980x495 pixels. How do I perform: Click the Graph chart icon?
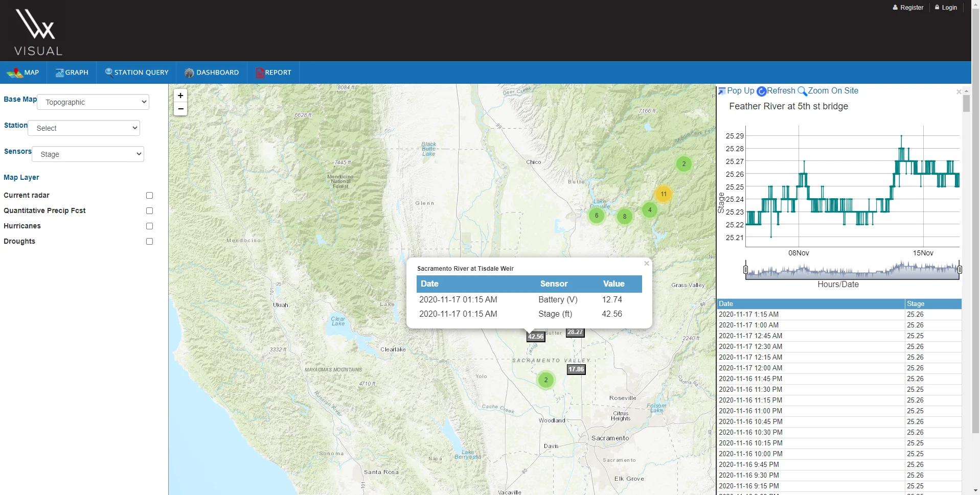(x=60, y=73)
